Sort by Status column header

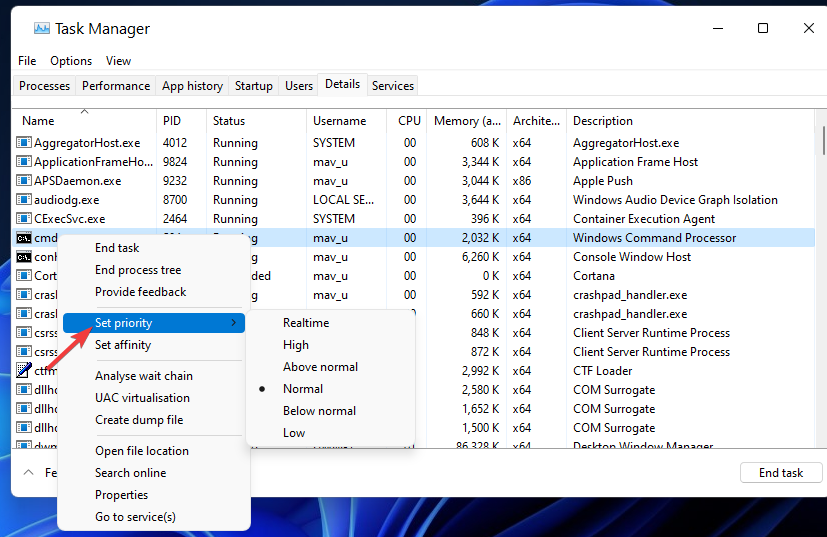(256, 121)
